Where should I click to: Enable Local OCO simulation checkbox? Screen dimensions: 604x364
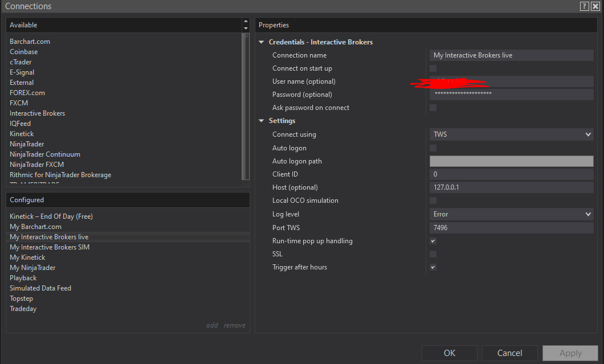click(x=433, y=201)
